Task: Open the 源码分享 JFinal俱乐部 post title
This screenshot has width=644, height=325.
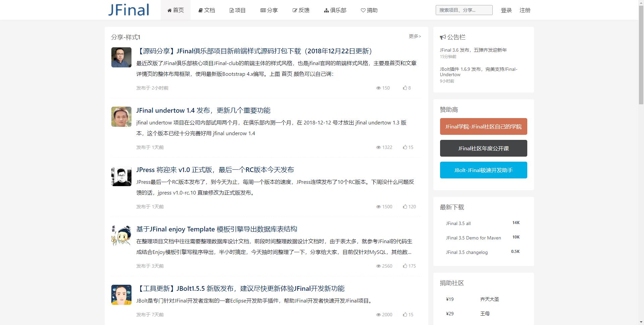Action: click(255, 51)
